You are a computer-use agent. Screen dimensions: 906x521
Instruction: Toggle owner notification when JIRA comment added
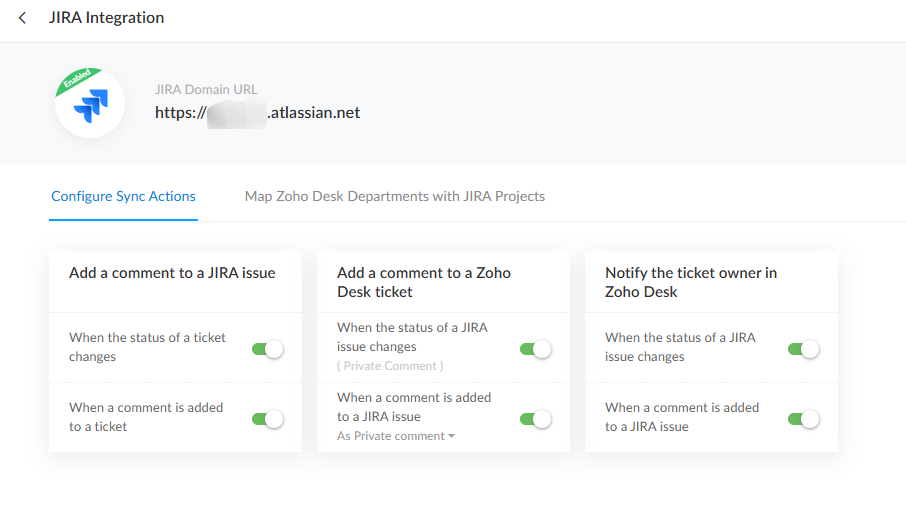803,419
